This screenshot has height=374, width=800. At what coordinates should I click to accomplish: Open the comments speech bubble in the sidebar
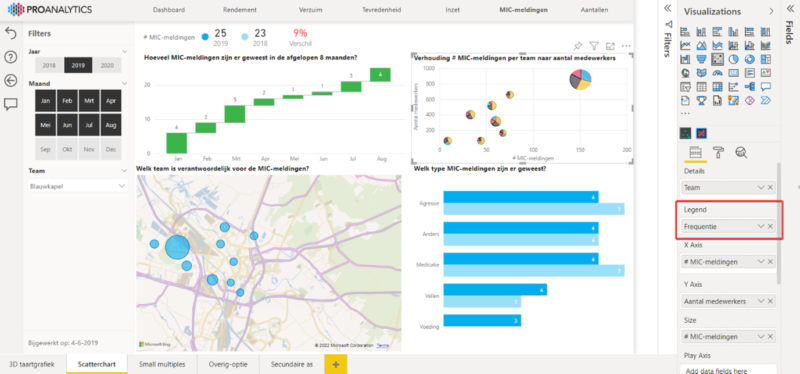pyautogui.click(x=11, y=105)
